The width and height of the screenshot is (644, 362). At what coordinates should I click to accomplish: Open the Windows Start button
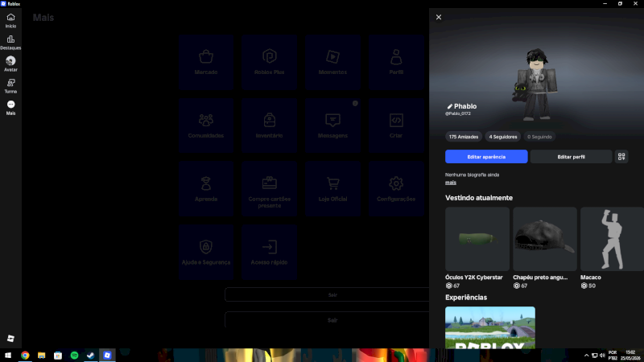[x=8, y=356]
